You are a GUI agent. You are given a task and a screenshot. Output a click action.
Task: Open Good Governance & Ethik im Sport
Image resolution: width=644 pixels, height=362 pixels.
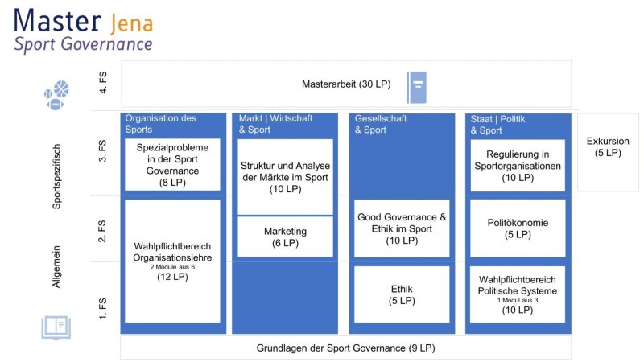402,228
